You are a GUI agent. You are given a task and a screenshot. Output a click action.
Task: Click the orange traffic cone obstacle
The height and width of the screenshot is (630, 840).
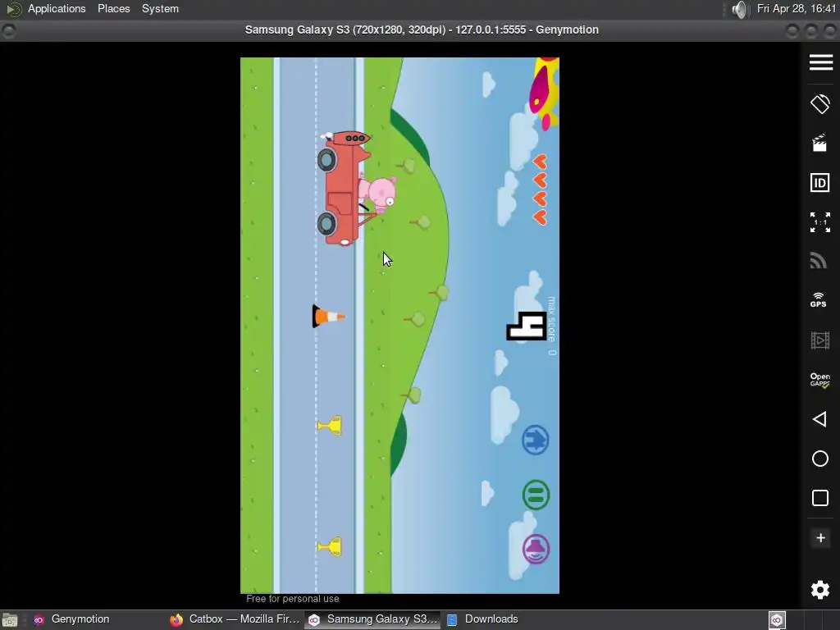tap(328, 317)
